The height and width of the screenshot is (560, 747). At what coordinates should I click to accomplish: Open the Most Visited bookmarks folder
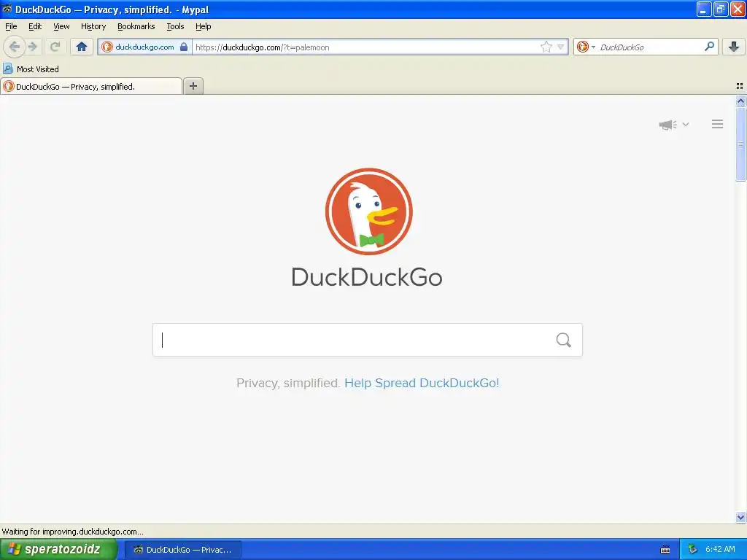click(x=31, y=69)
